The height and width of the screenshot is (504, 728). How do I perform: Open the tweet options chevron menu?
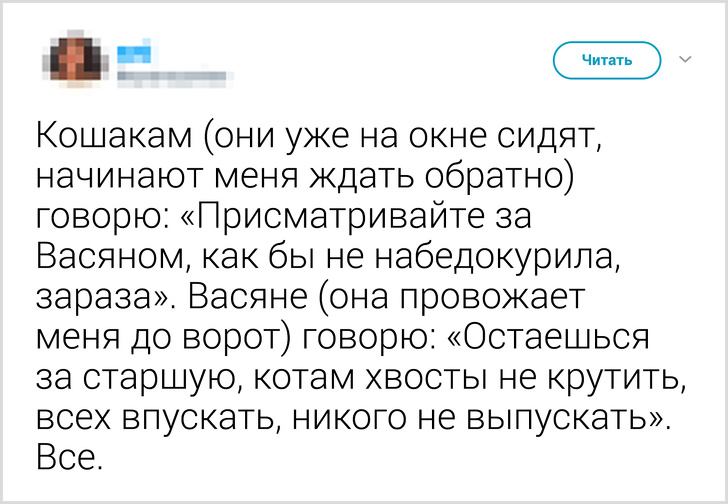686,60
